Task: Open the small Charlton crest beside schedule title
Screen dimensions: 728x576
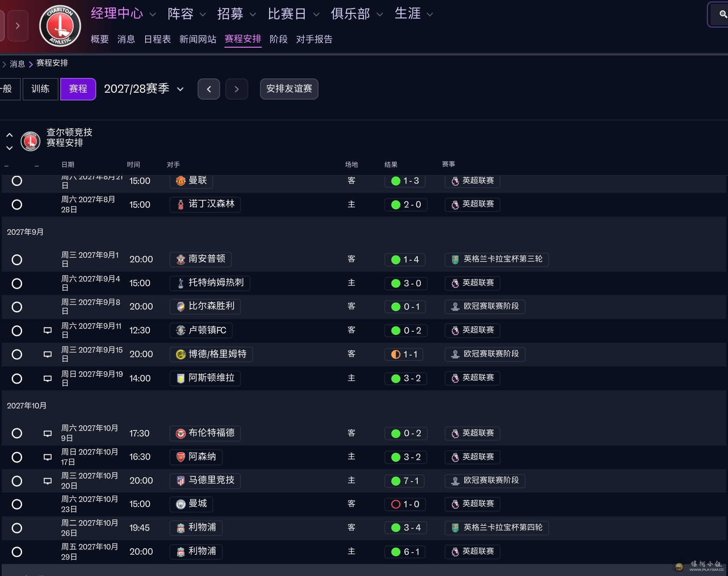Action: point(30,141)
